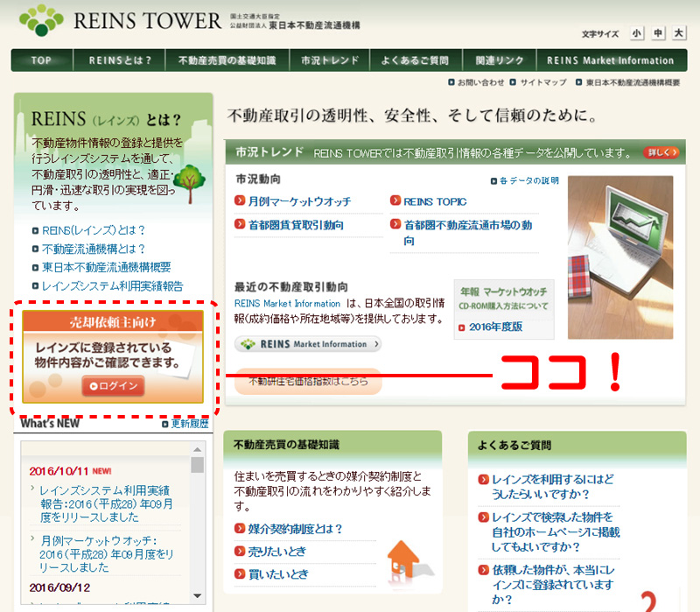
Task: Click arrow icon beside 自社のホームページ FAQ
Action: pyautogui.click(x=484, y=517)
